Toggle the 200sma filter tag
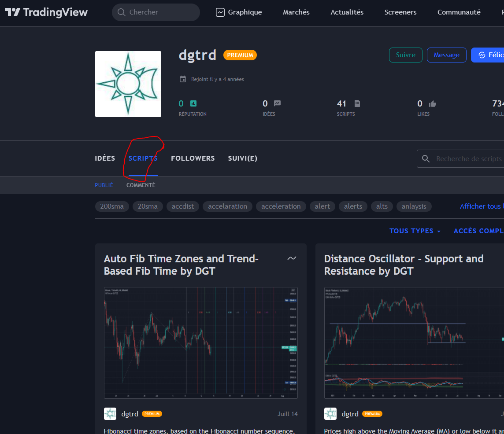This screenshot has height=434, width=504. coord(112,206)
